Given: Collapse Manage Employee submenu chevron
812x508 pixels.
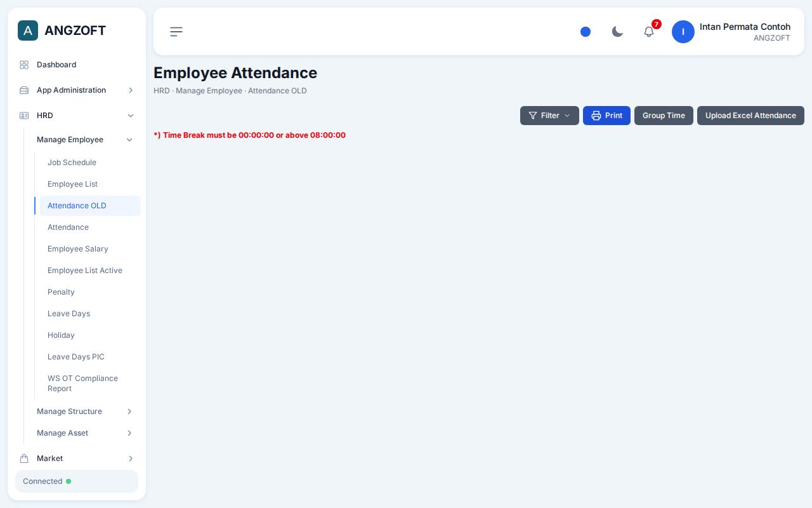Looking at the screenshot, I should (129, 140).
